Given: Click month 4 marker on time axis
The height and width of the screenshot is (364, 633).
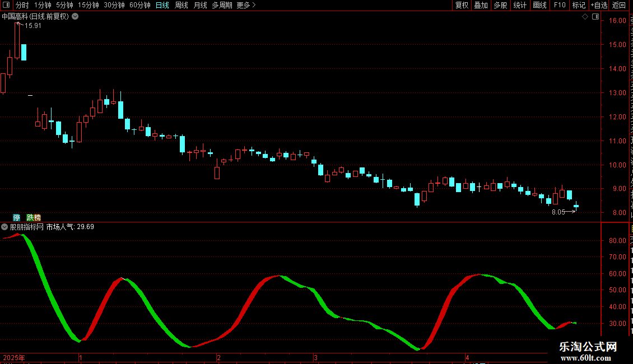Looking at the screenshot, I should tap(467, 357).
